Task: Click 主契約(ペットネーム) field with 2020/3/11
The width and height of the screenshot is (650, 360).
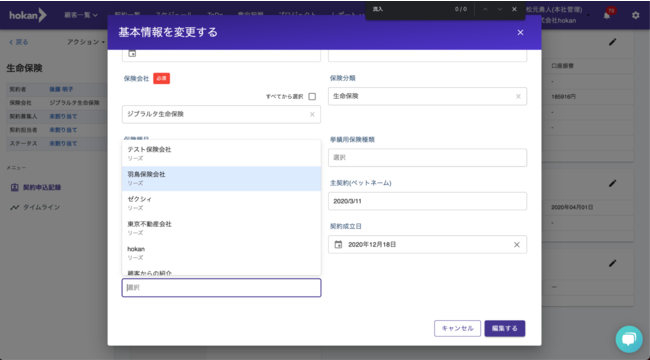Action: [427, 201]
